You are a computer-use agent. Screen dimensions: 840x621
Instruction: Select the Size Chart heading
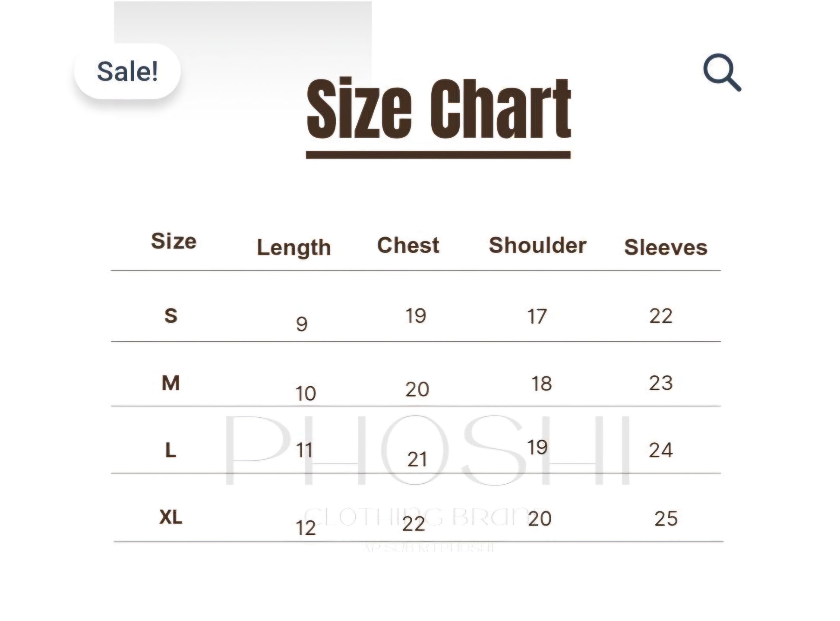click(439, 109)
